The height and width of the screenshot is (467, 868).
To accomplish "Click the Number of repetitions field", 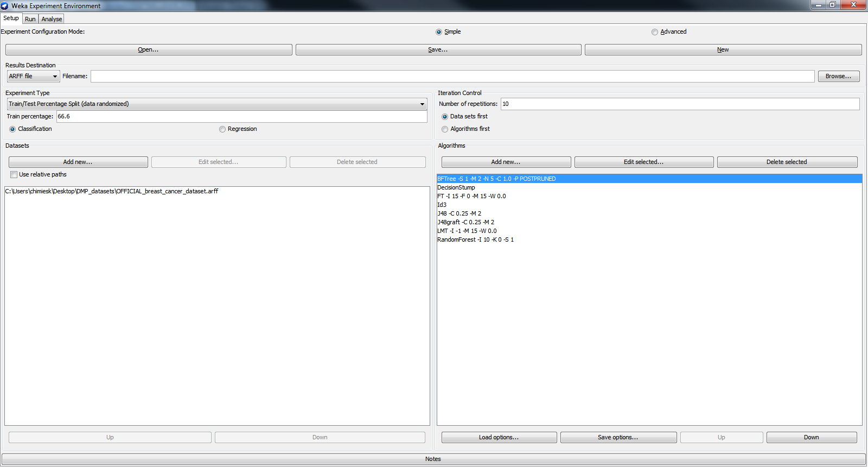I will click(680, 104).
